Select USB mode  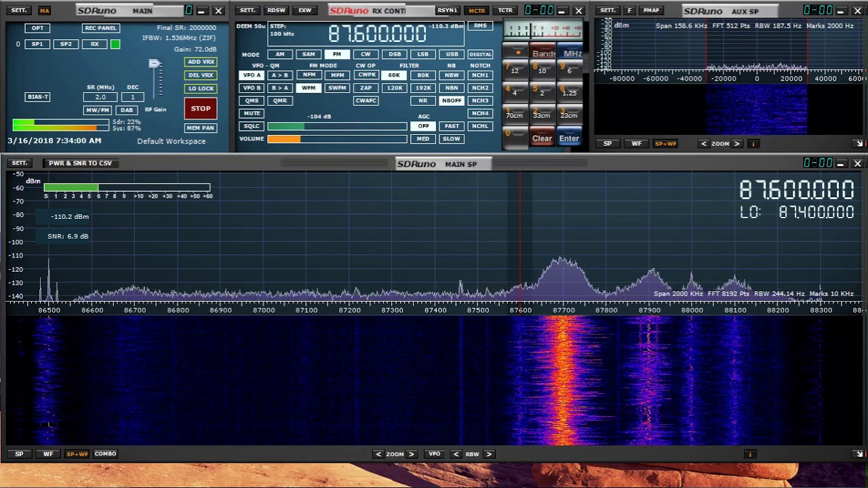(452, 54)
